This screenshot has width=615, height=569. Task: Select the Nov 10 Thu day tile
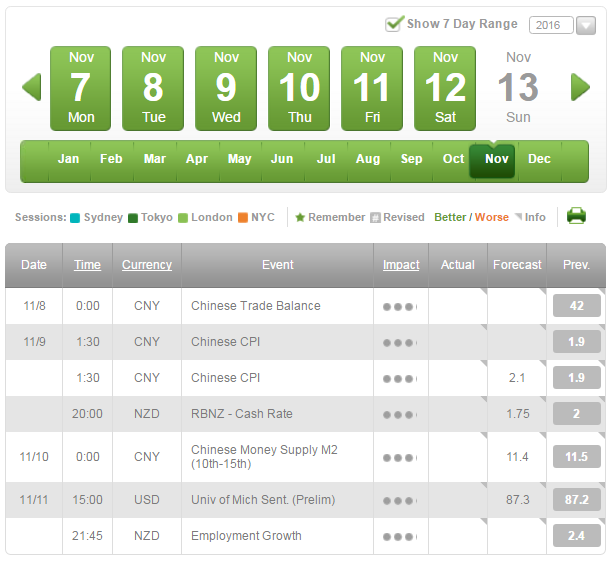coord(299,89)
